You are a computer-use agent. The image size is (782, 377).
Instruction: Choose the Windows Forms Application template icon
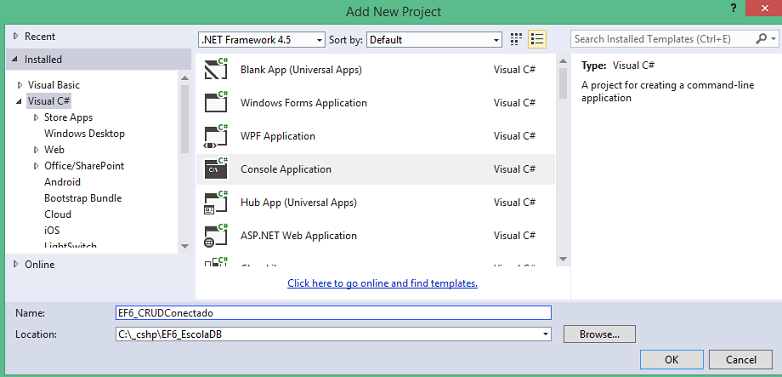tap(216, 102)
